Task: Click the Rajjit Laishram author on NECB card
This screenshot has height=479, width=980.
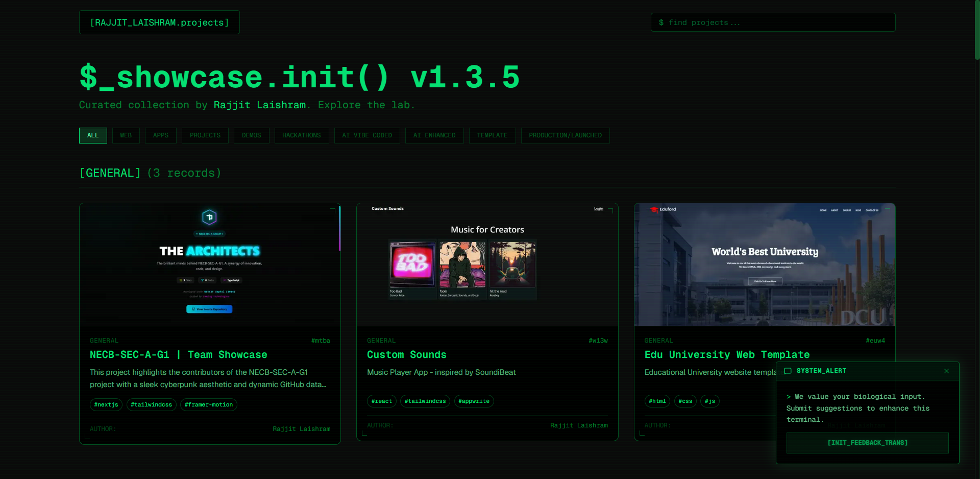Action: point(302,429)
